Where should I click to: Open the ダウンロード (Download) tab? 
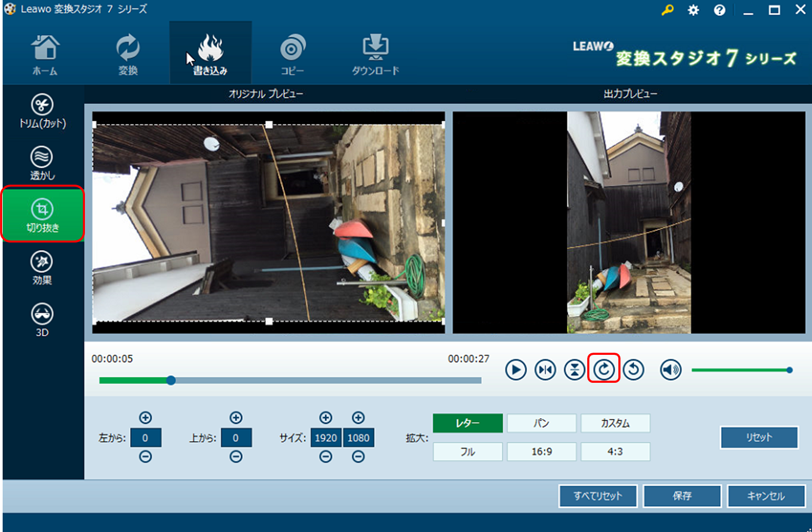[x=375, y=54]
